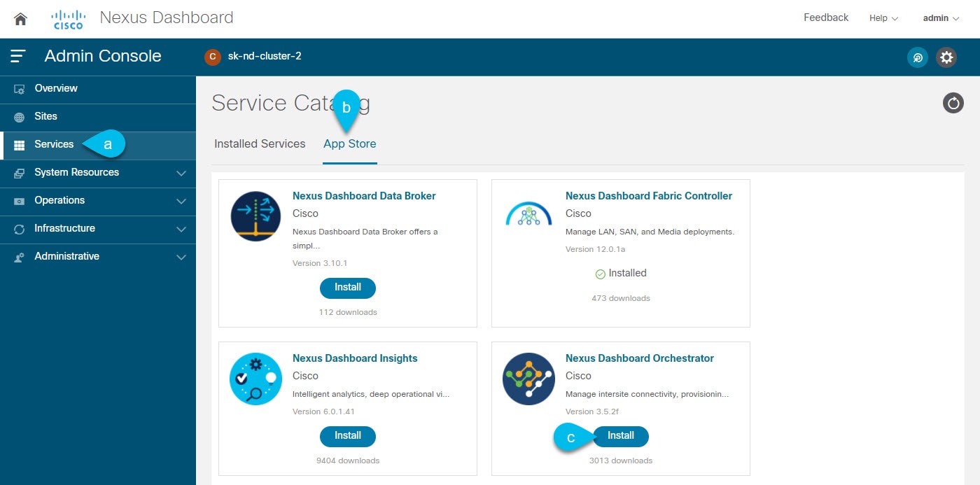Click the Version 3.10.1 text

click(x=320, y=263)
